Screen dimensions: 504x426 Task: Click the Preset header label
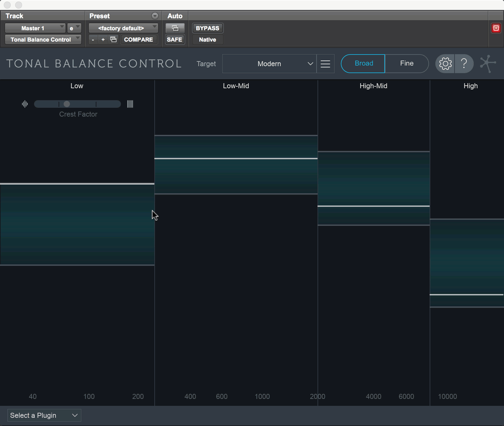point(100,16)
